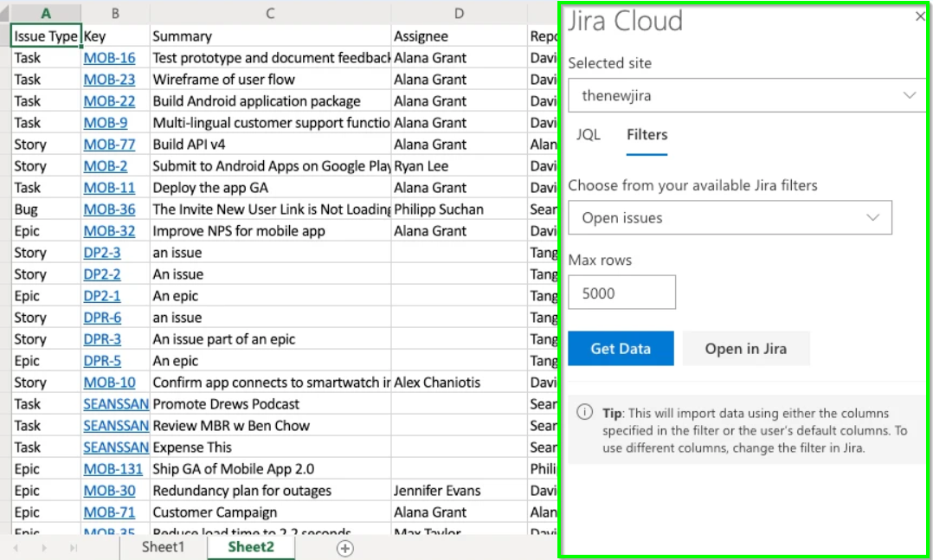
Task: Select column A header
Action: 46,13
